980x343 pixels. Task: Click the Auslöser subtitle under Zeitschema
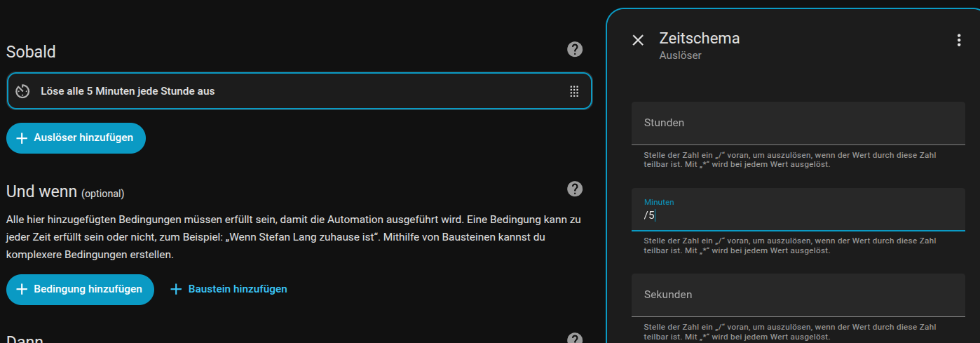click(680, 55)
